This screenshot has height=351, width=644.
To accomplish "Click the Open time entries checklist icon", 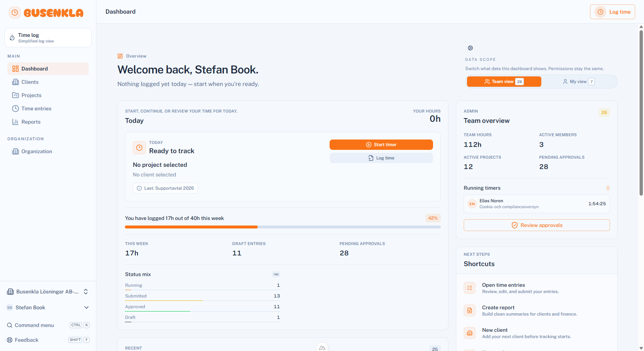I will pos(470,288).
